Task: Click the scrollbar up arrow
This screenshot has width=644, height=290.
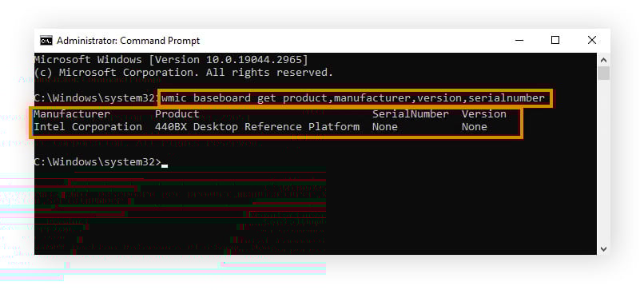Action: coord(603,60)
